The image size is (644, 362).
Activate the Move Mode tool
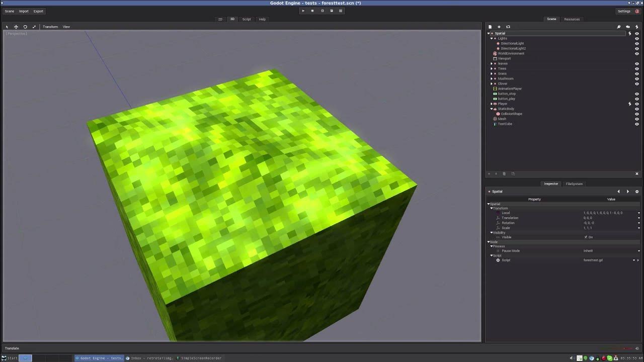pyautogui.click(x=16, y=27)
